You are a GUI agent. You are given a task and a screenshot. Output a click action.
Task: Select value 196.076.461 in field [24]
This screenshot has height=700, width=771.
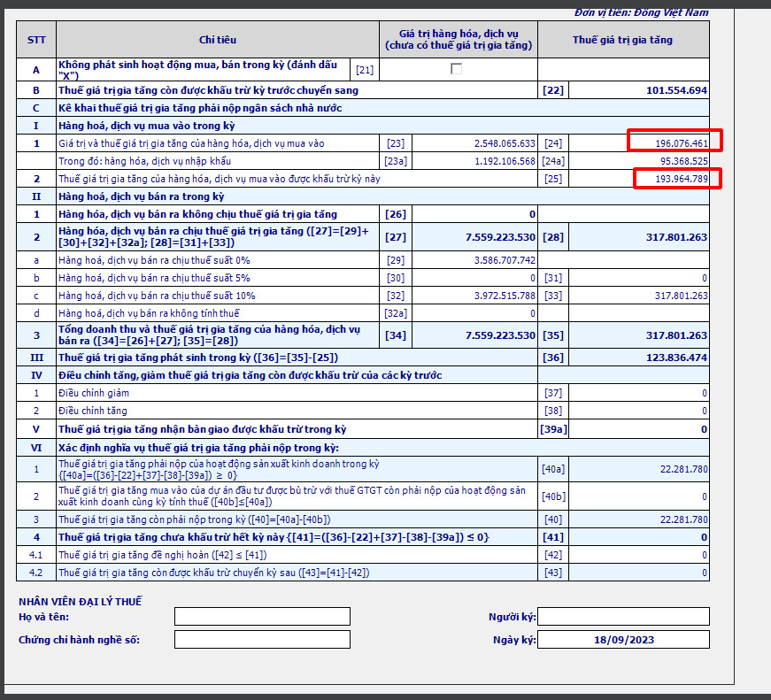coord(682,143)
